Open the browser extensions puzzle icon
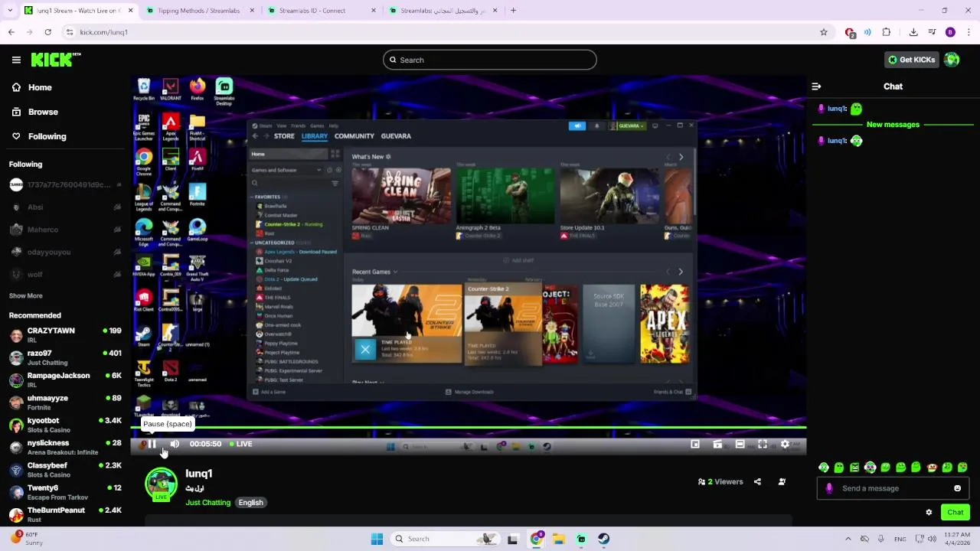Viewport: 980px width, 551px height. [887, 32]
